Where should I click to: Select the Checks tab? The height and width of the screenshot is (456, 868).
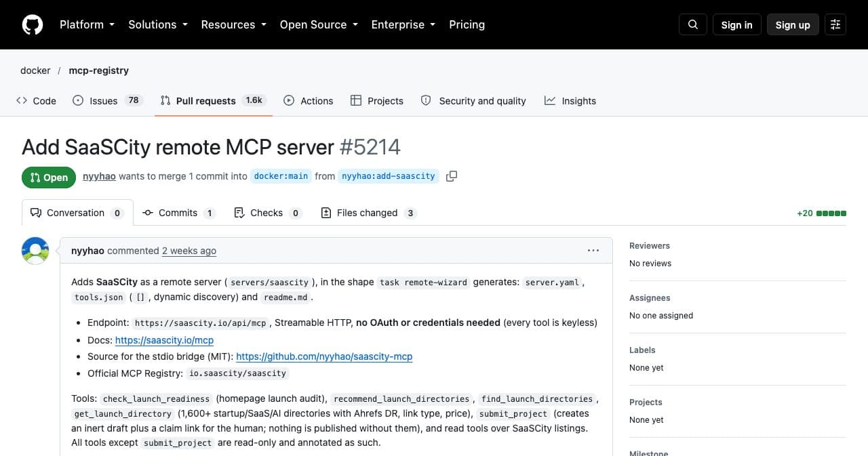(267, 213)
